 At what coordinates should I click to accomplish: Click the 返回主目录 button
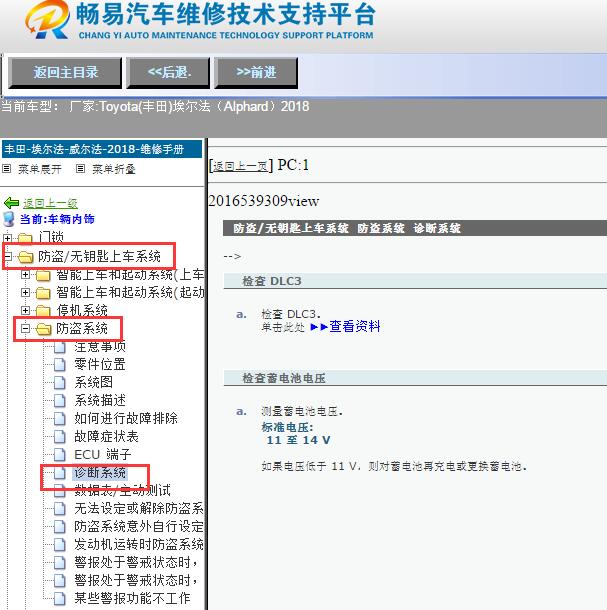tap(65, 73)
